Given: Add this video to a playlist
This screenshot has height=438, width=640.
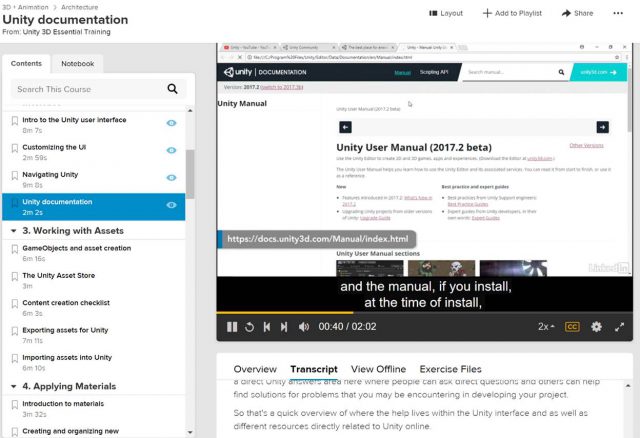Looking at the screenshot, I should coord(512,13).
